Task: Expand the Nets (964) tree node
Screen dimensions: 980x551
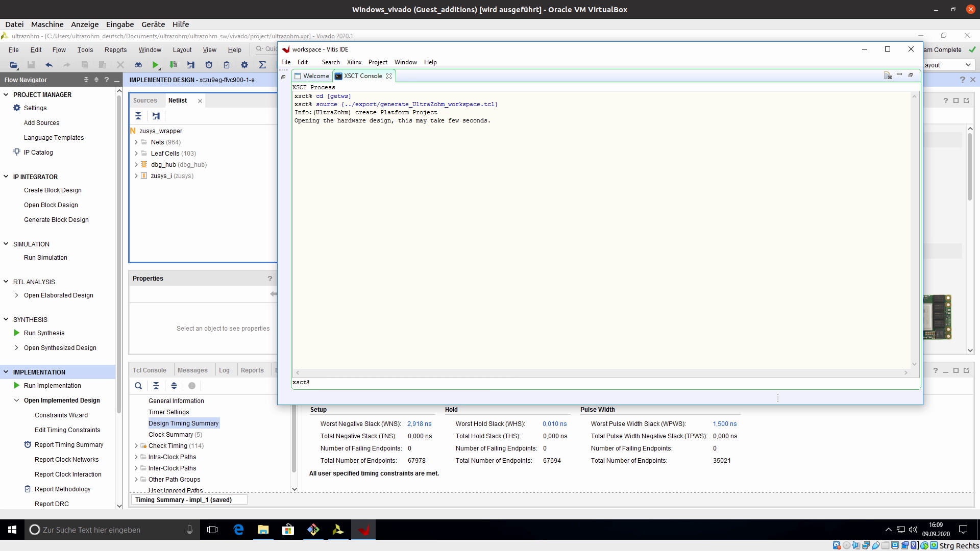Action: click(x=136, y=142)
